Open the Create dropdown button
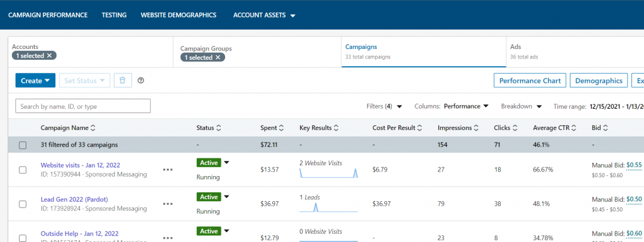Image resolution: width=644 pixels, height=242 pixels. pyautogui.click(x=35, y=80)
